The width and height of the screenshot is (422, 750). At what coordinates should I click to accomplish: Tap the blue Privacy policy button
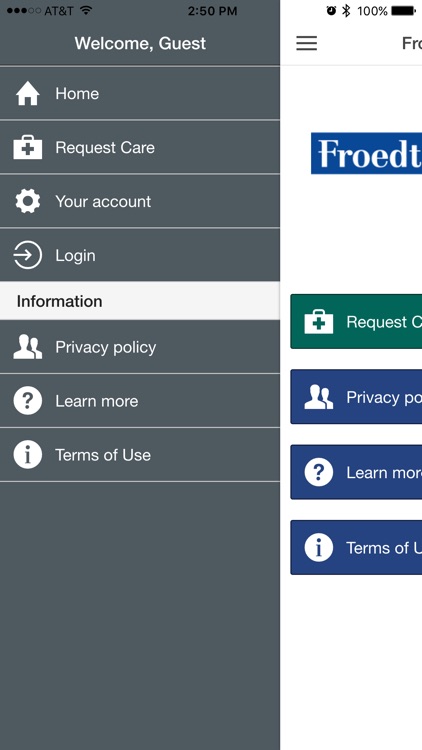coord(356,397)
